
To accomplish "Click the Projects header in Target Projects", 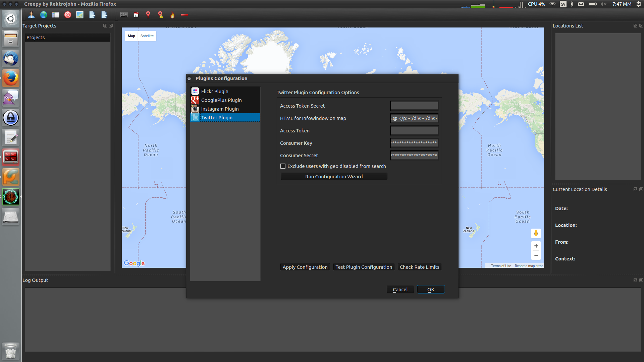I will 67,37.
